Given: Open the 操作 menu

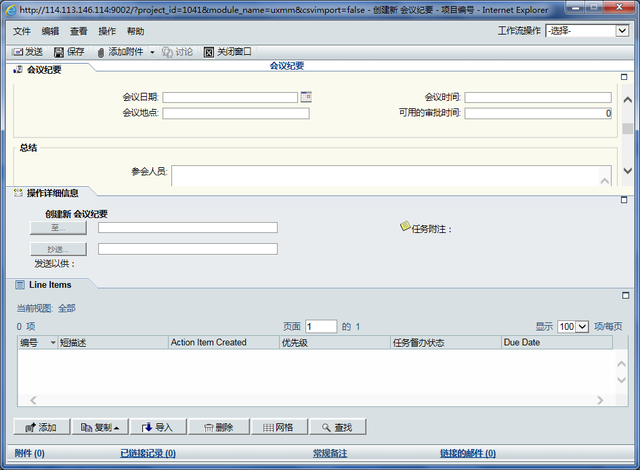Looking at the screenshot, I should [107, 31].
